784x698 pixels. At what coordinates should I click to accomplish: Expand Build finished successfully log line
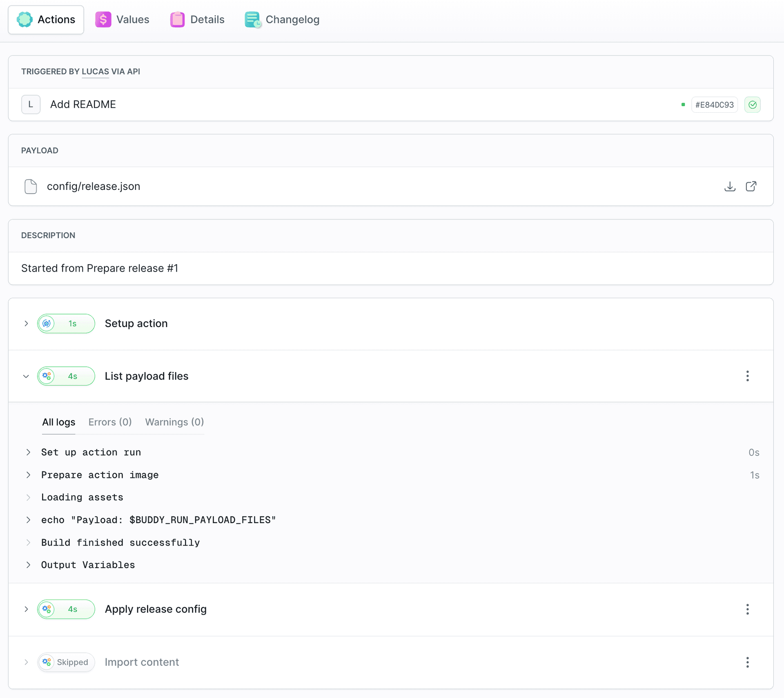28,543
